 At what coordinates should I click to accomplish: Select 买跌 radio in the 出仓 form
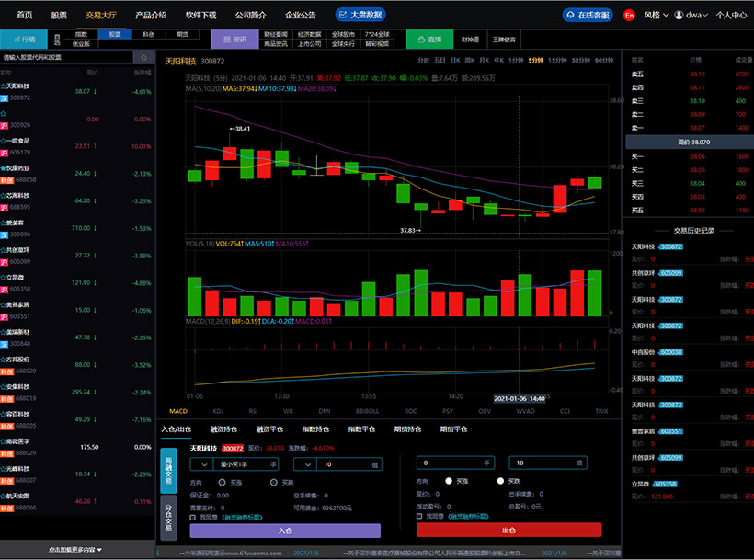point(501,481)
